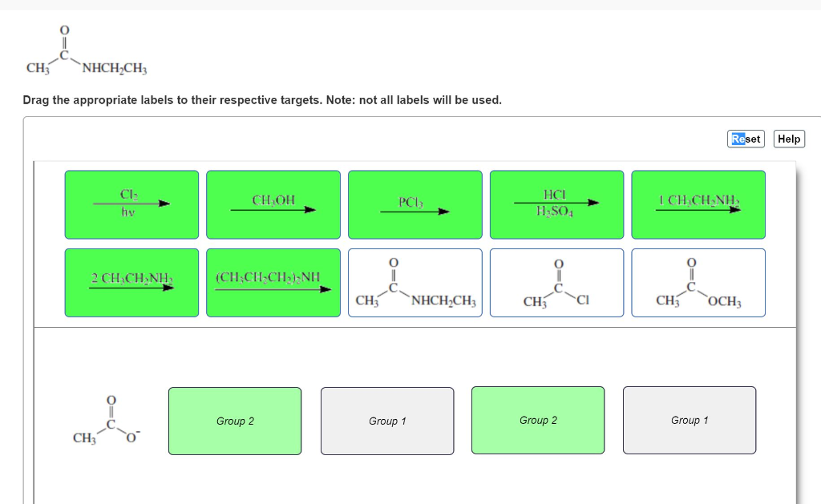Select the 2 CH3CH2NH2 reagent label

click(x=131, y=282)
